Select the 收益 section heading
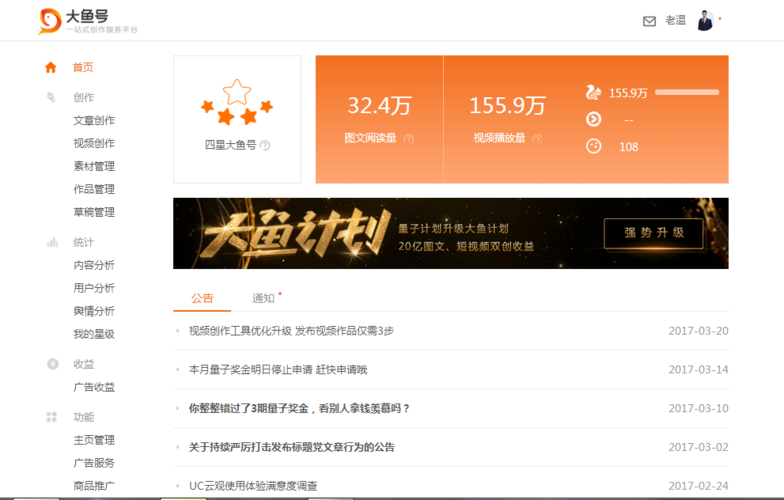The height and width of the screenshot is (500, 784). (x=84, y=364)
